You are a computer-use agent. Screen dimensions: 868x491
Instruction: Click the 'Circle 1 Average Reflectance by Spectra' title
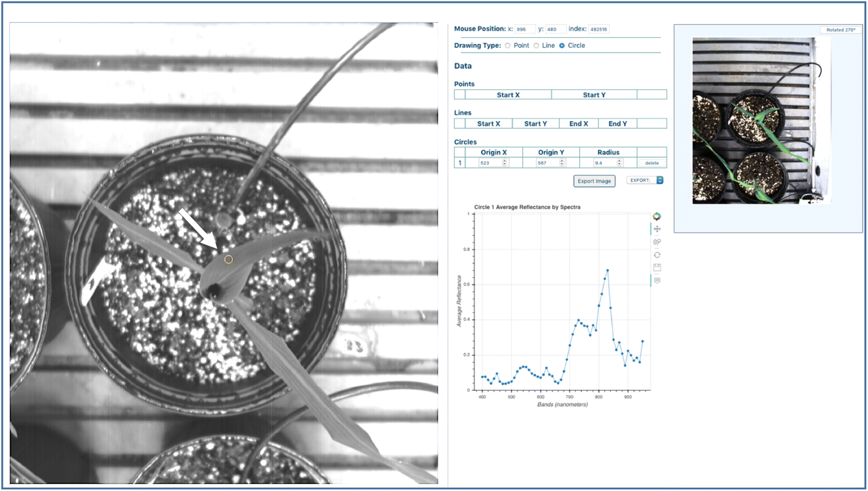pyautogui.click(x=527, y=207)
